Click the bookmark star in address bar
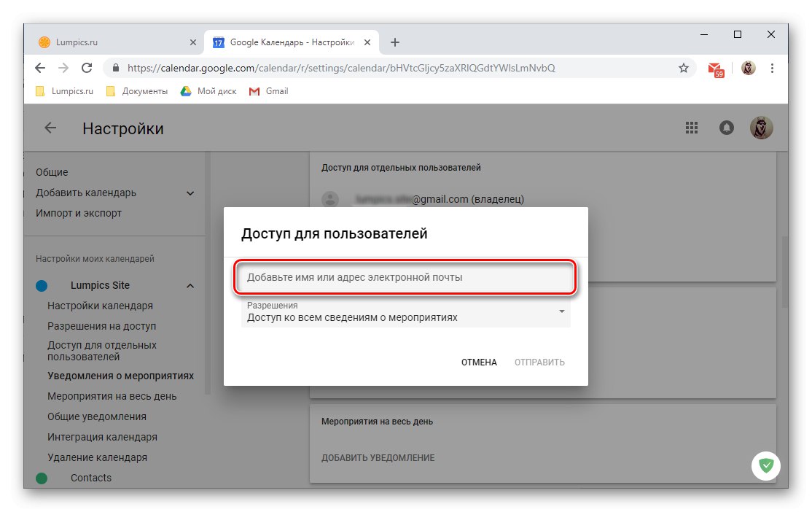 [683, 67]
